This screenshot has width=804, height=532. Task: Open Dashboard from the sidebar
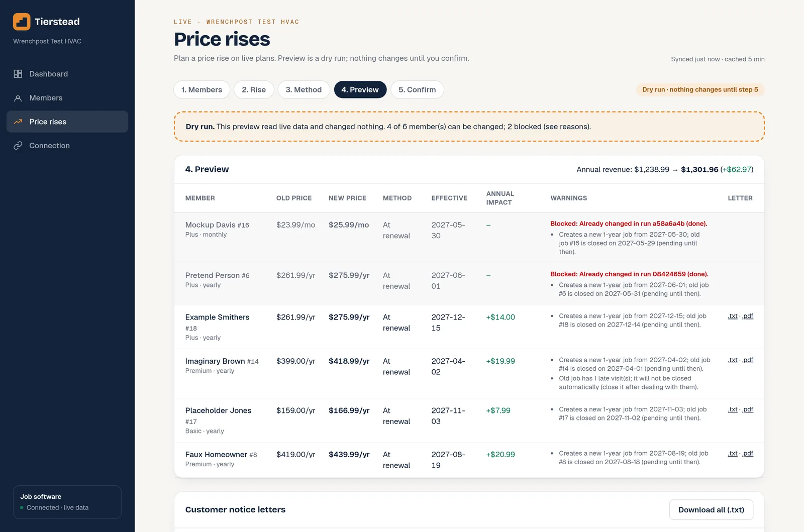tap(67, 74)
